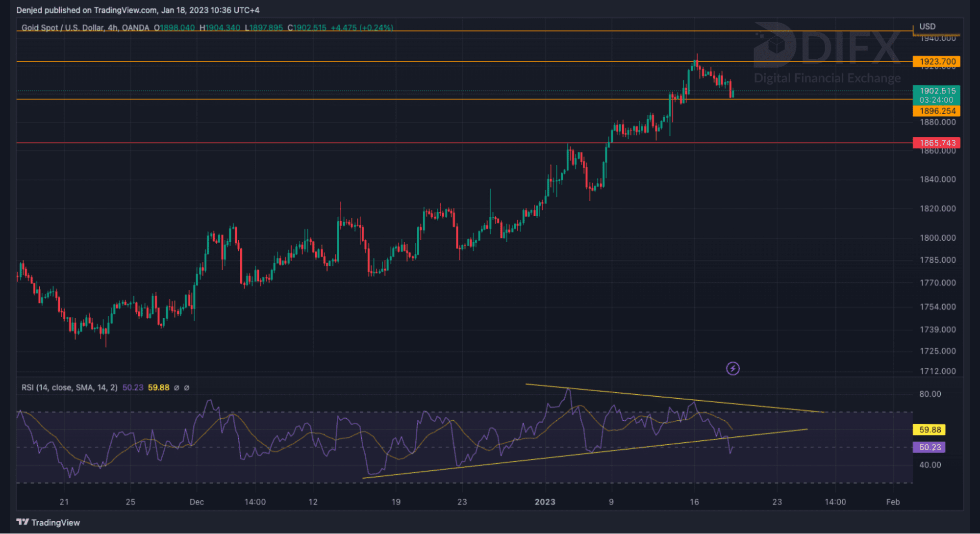This screenshot has width=980, height=534.
Task: Click TradingView.com in the published header
Action: (x=125, y=10)
